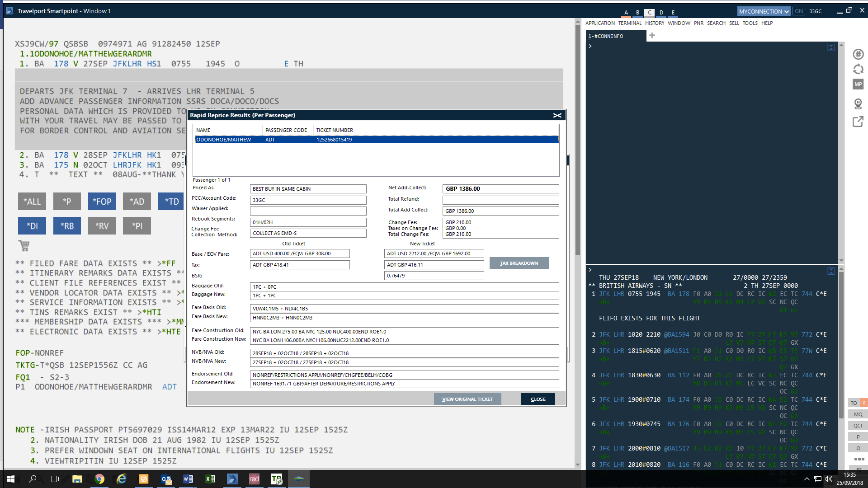Click the MQ quick-access button
Viewport: 868px width, 488px height.
(x=858, y=414)
